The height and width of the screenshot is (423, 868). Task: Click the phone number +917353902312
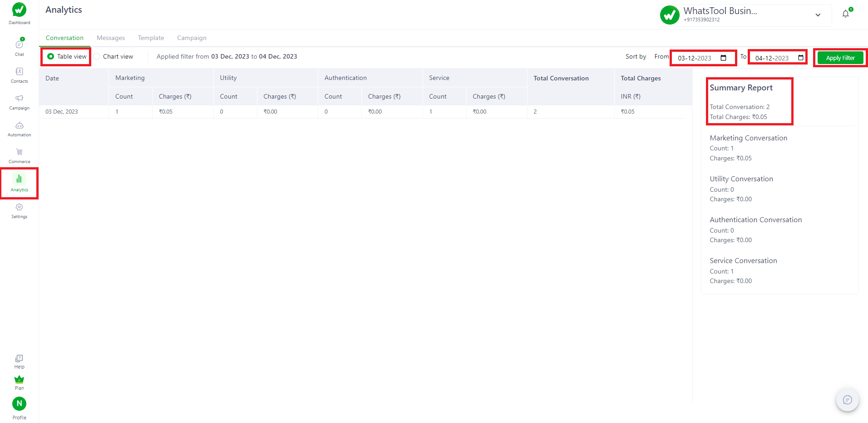click(701, 20)
